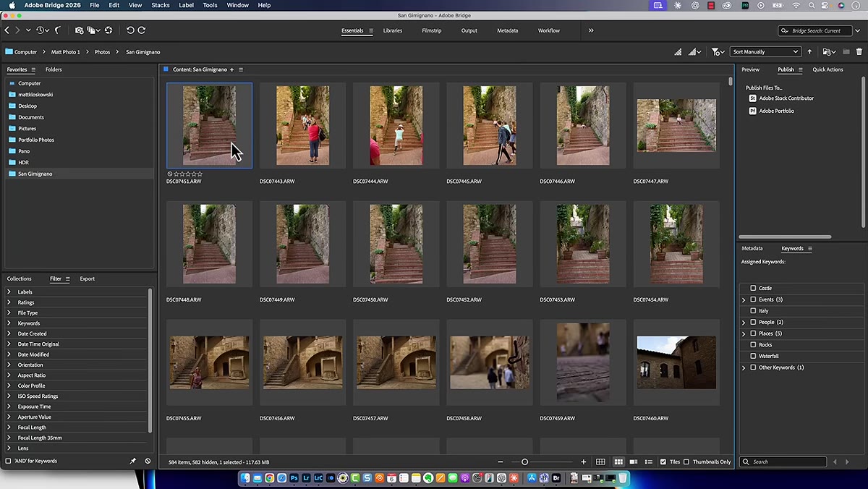Switch to Filmstrip workspace
The width and height of the screenshot is (868, 489).
[x=432, y=30]
